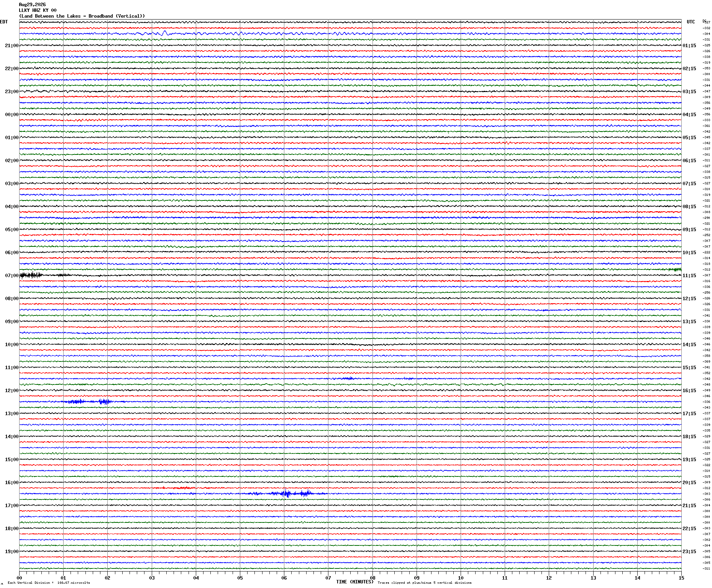Click the red disturbance after 16:00 near minute 04
The height and width of the screenshot is (588, 712).
[x=179, y=488]
